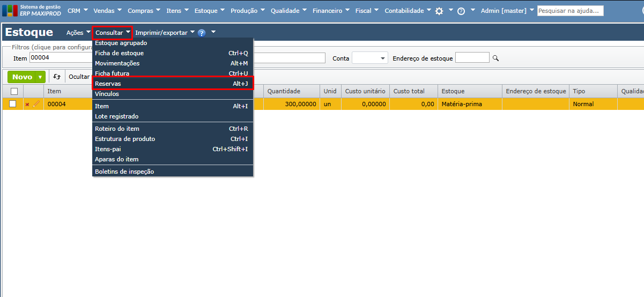644x297 pixels.
Task: Open the help icon in top bar
Action: tap(461, 11)
